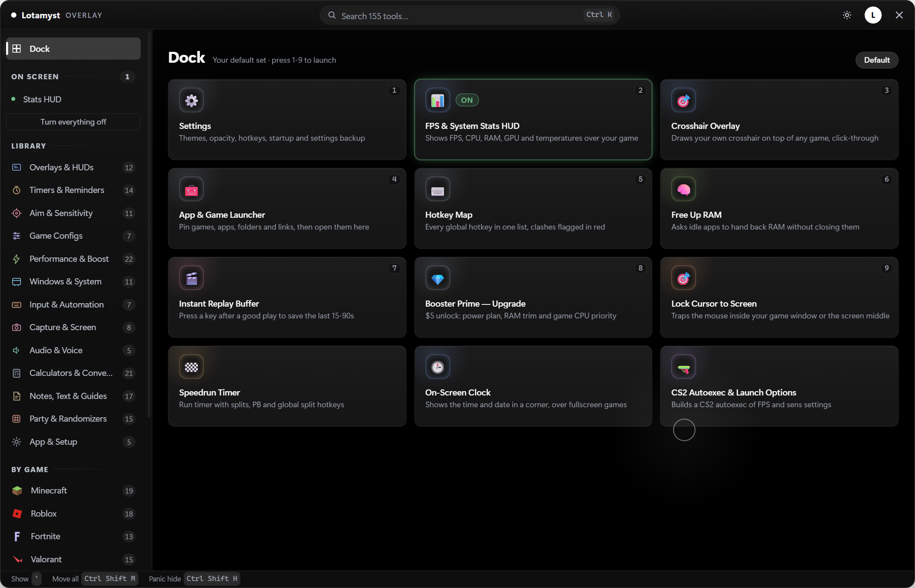Image resolution: width=915 pixels, height=588 pixels.
Task: Open the Booster Prime — Upgrade title
Action: pos(475,304)
